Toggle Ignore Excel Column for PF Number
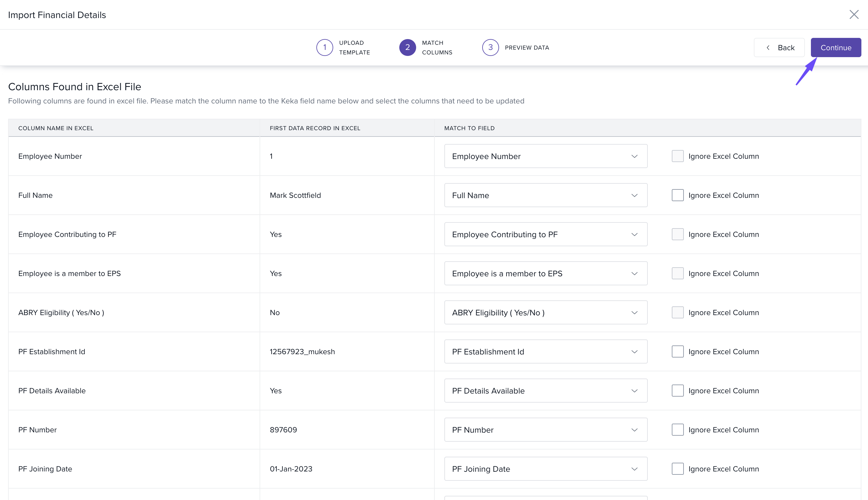868x500 pixels. coord(677,430)
